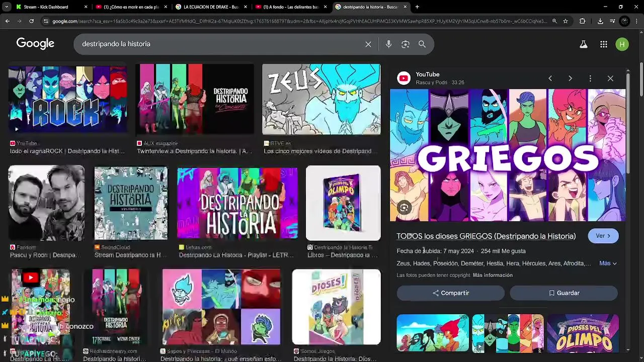Image resolution: width=644 pixels, height=362 pixels.
Task: Open Google Search Labs flask icon
Action: click(584, 44)
